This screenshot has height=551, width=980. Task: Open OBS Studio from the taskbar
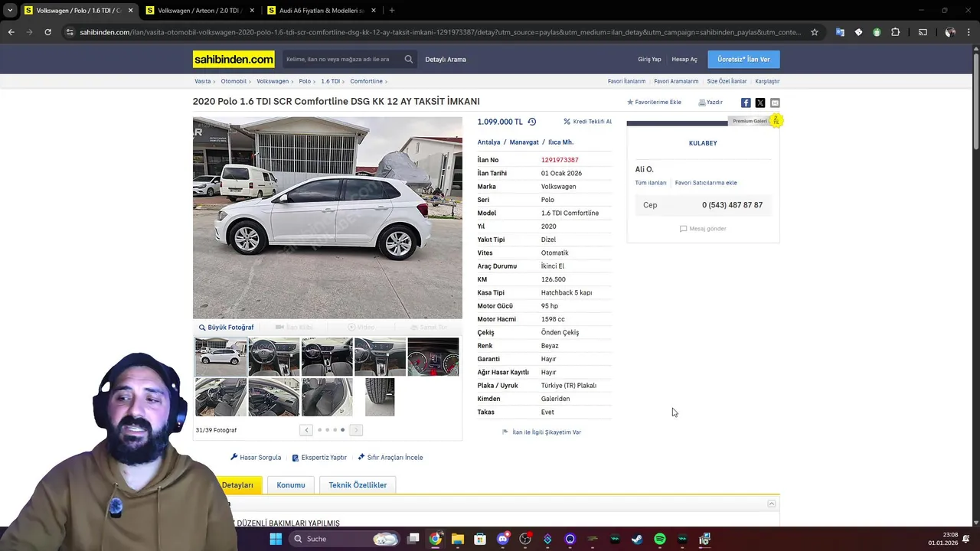[525, 539]
